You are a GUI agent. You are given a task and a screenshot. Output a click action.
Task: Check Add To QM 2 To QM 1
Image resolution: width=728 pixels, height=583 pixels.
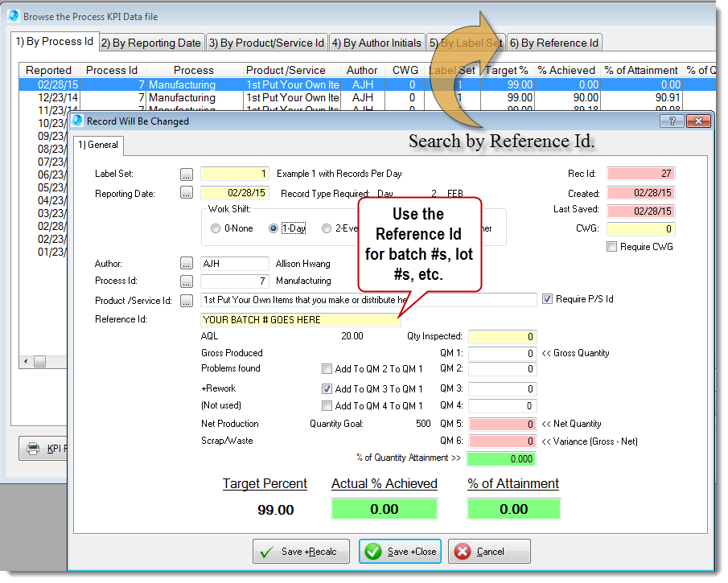[x=327, y=369]
